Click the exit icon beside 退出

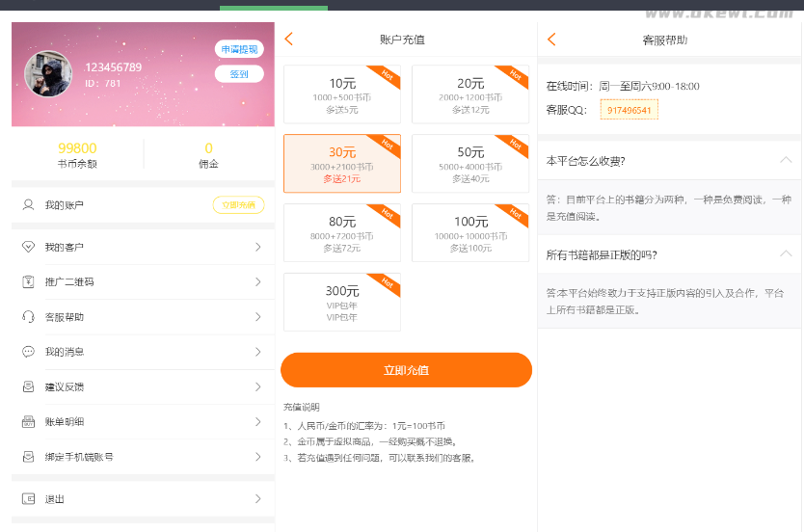click(x=28, y=498)
